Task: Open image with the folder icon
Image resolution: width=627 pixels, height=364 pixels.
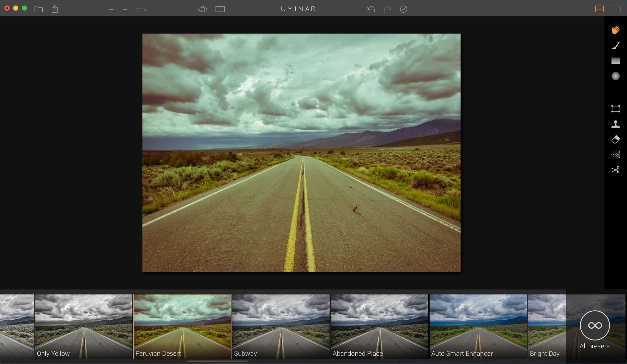Action: point(38,10)
